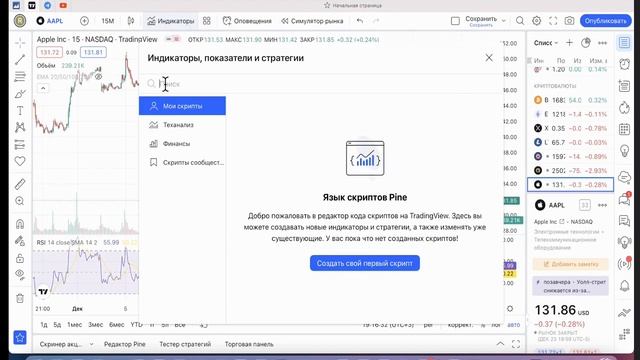Switch the chart to fullscreen mode
The image size is (640, 360).
coord(553,21)
